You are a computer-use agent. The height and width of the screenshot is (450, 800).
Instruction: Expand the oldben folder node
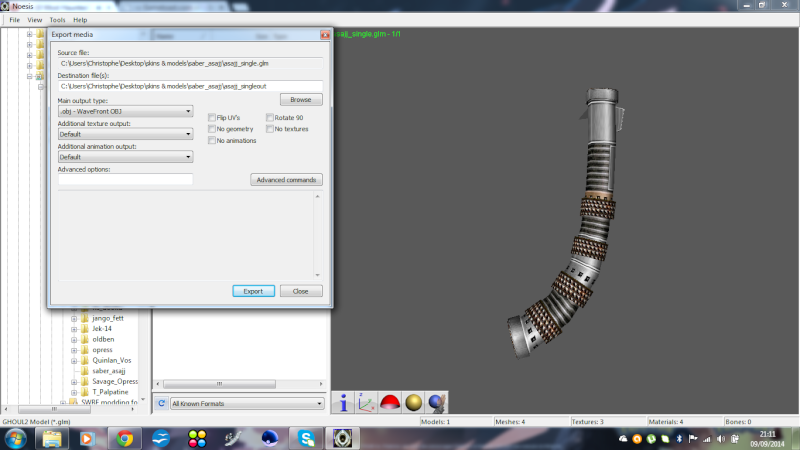click(74, 340)
